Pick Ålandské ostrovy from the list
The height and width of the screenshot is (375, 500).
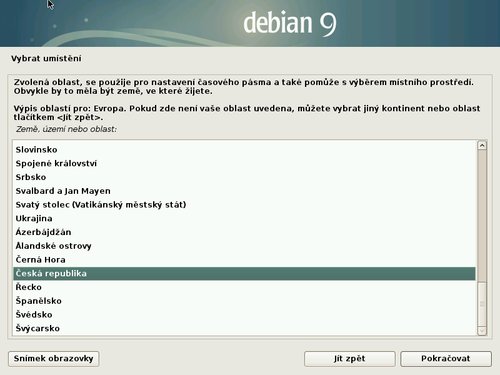(244, 246)
